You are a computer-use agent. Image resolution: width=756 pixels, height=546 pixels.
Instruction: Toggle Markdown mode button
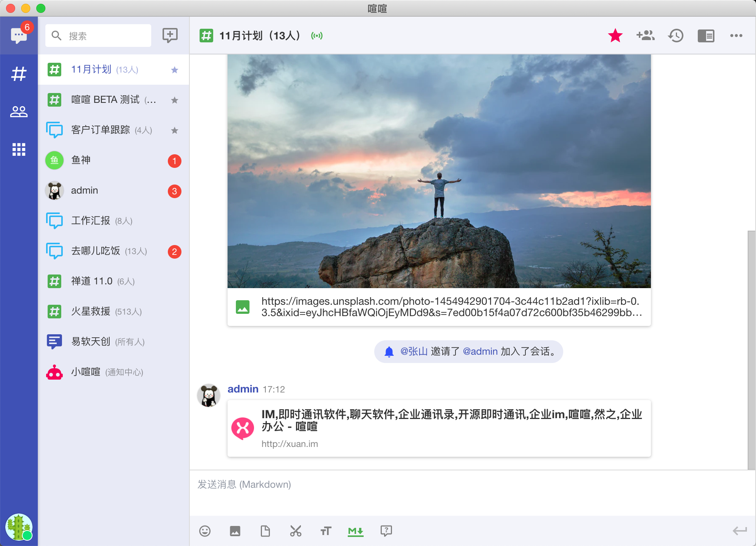click(356, 531)
